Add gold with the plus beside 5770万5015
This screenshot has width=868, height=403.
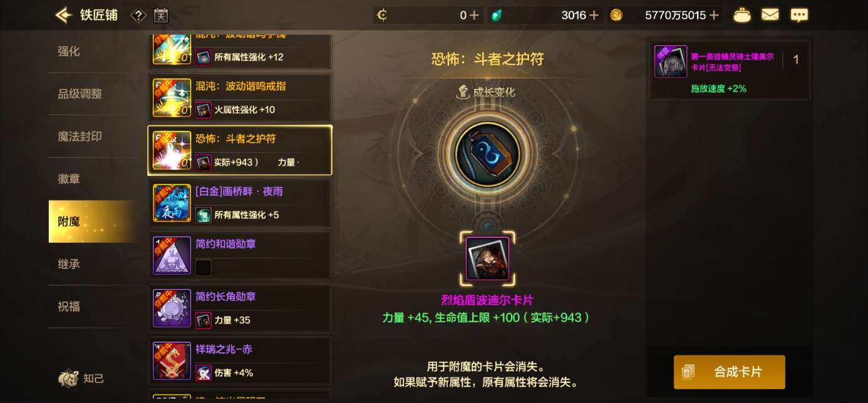point(714,15)
